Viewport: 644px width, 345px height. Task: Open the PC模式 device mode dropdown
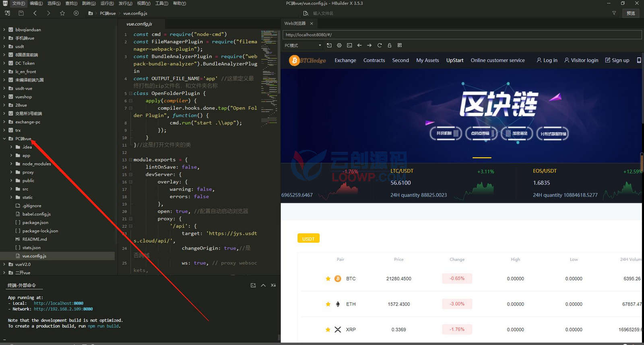tap(303, 45)
